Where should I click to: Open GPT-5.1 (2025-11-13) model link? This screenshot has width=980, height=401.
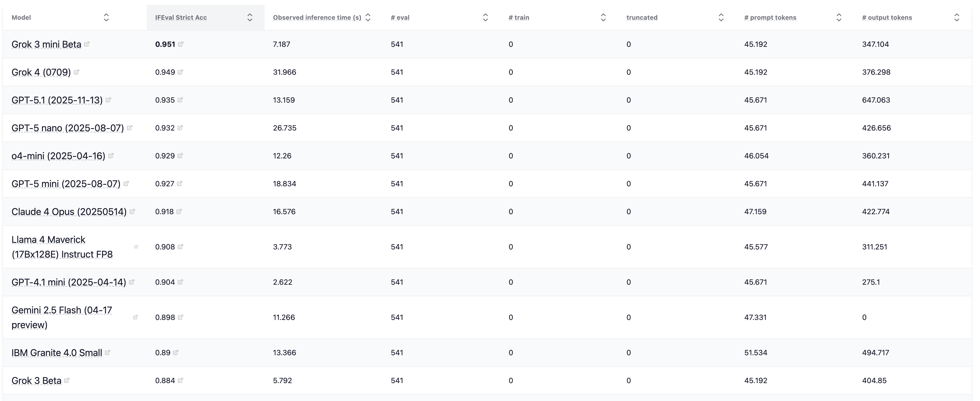pos(57,100)
